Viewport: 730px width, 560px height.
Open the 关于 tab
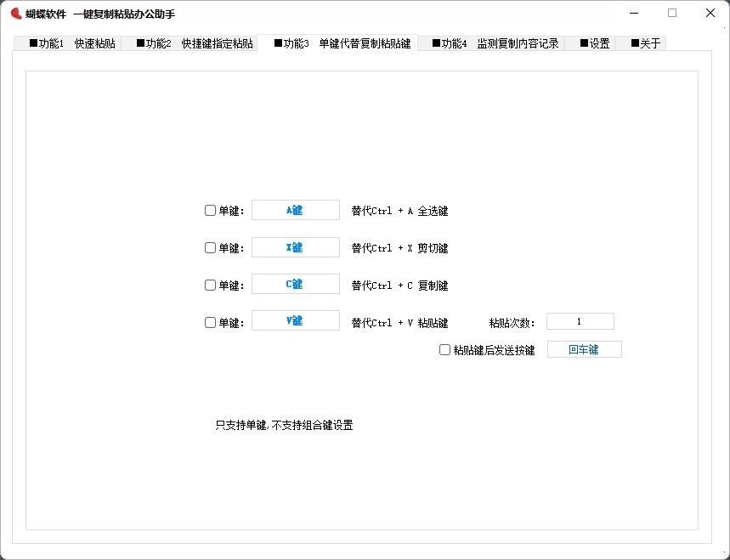click(x=645, y=42)
